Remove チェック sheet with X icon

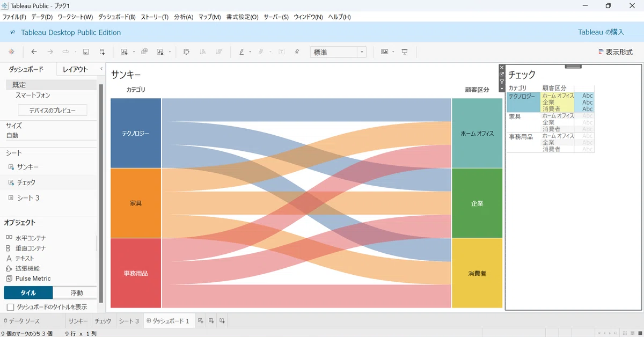click(x=502, y=68)
